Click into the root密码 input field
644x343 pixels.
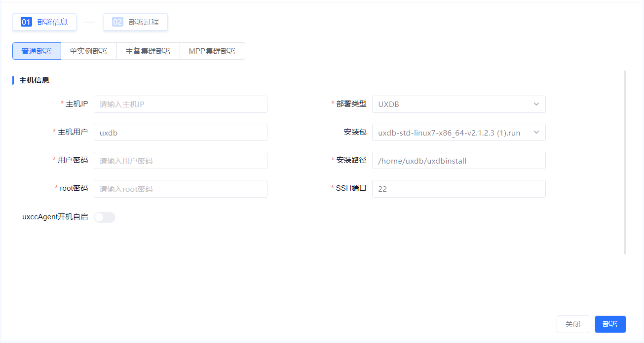click(180, 189)
